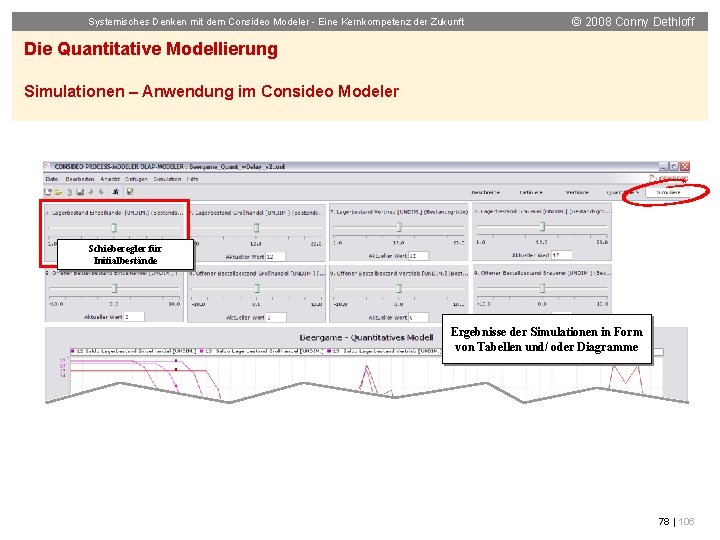Click the floppy disk save icon
This screenshot has height=540, width=720.
tap(80, 192)
